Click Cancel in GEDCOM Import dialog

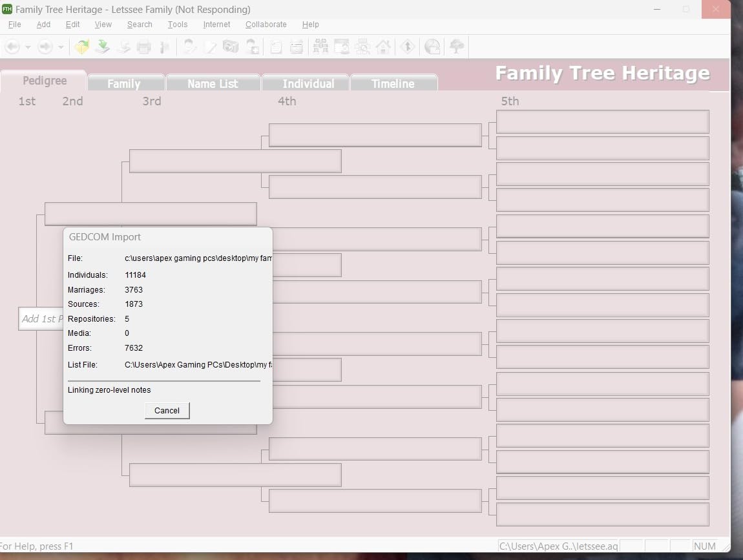(x=167, y=410)
